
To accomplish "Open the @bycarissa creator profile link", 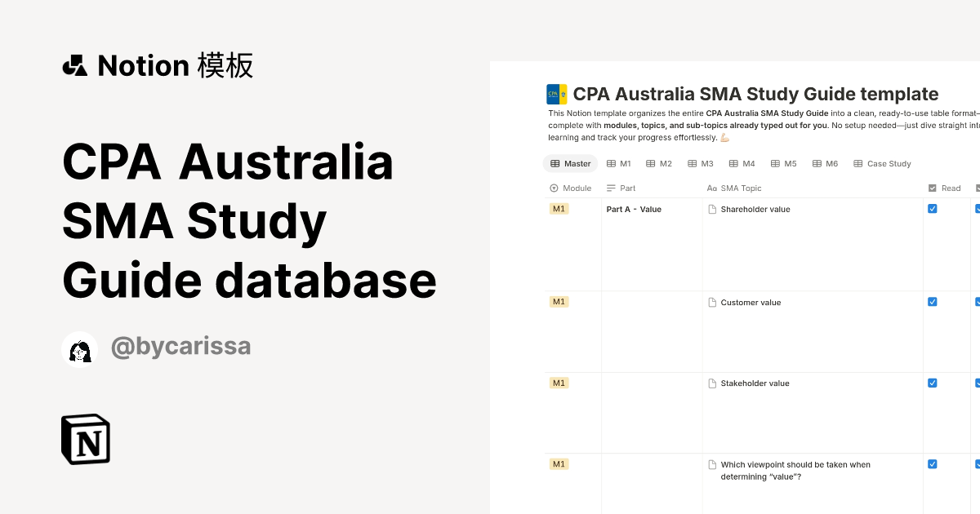I will pos(180,348).
